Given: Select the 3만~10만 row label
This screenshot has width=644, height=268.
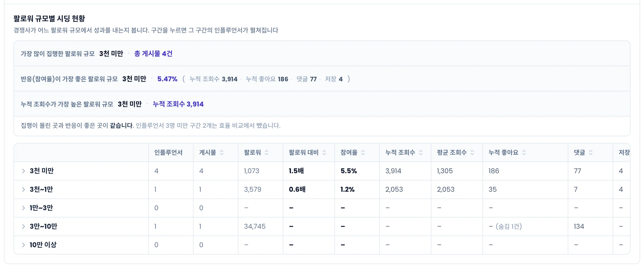Looking at the screenshot, I should [43, 227].
